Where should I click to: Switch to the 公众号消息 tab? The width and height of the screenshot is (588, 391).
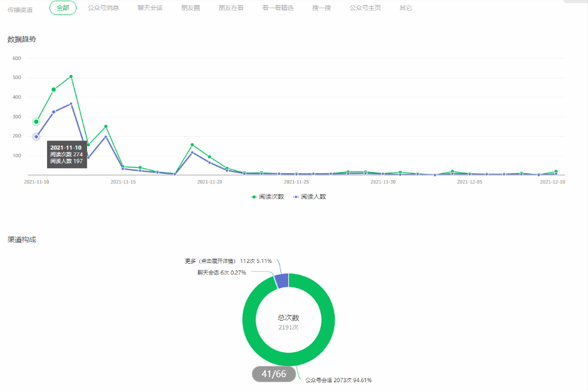103,8
